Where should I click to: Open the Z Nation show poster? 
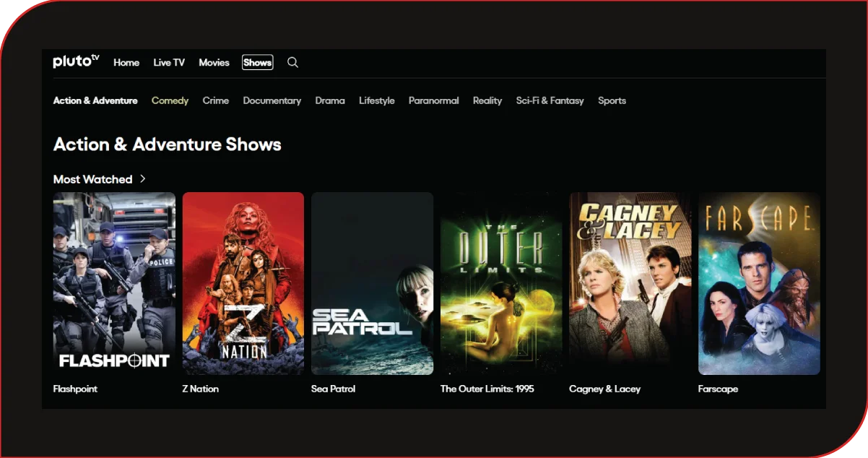pyautogui.click(x=243, y=283)
